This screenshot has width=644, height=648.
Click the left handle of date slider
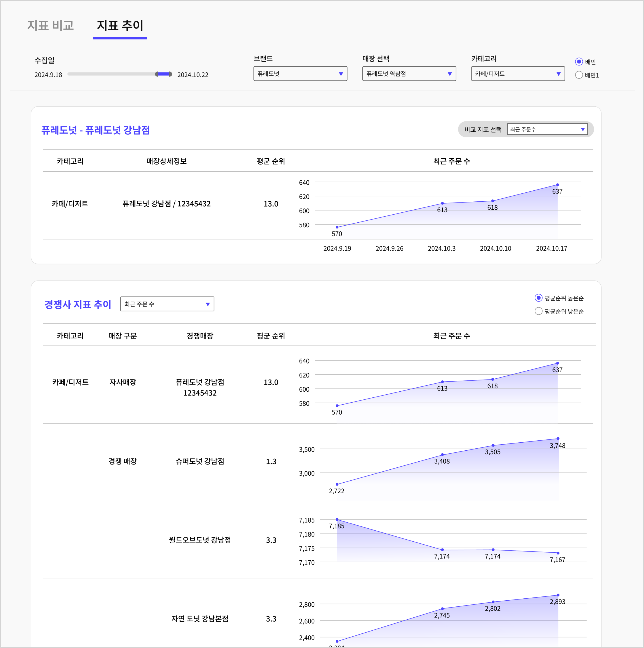click(x=157, y=74)
